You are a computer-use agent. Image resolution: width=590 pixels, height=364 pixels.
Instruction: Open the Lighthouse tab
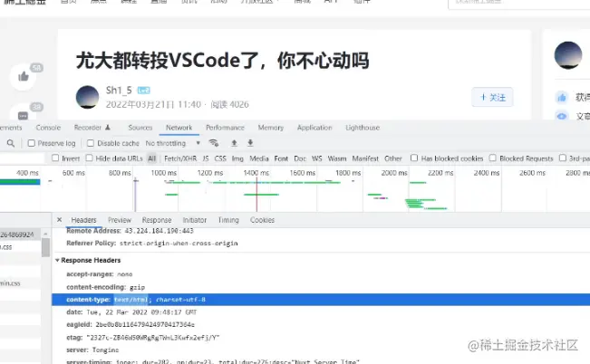coord(363,128)
